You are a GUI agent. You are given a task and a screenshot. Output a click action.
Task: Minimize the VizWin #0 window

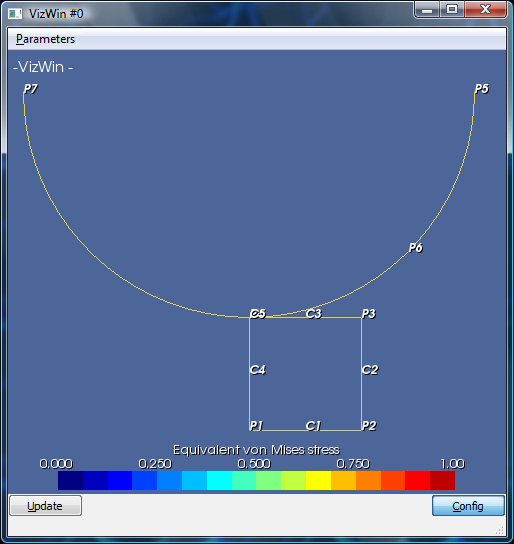427,10
